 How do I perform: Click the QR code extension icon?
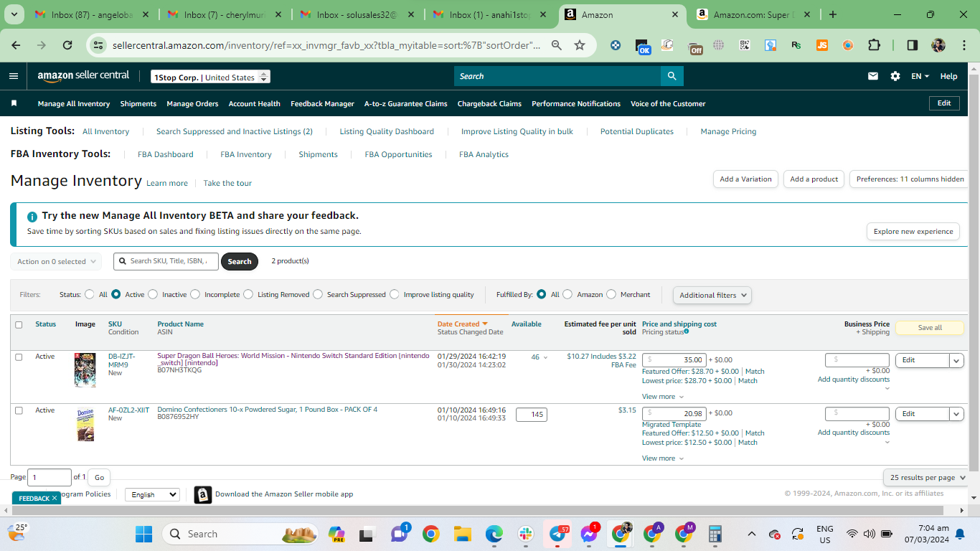[745, 45]
